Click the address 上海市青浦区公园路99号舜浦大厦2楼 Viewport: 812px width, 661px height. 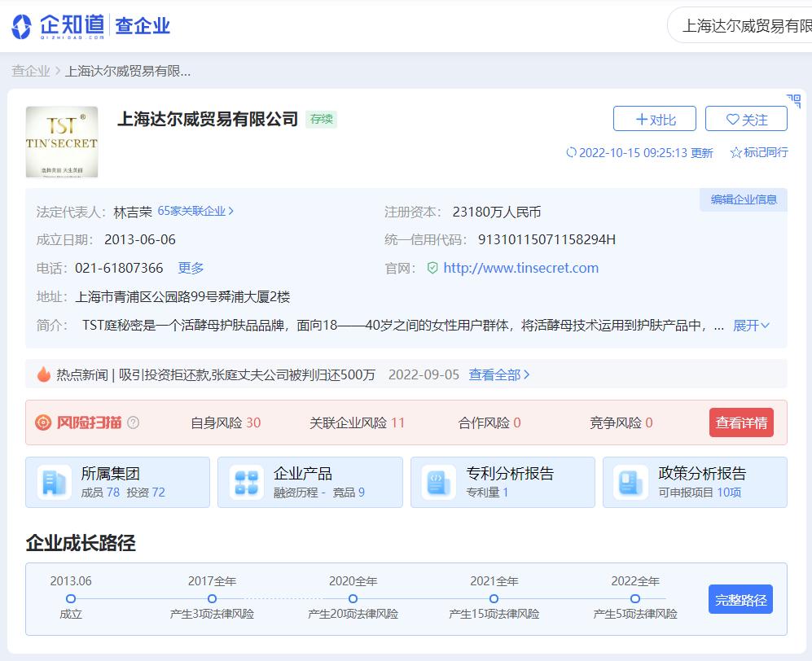coord(182,297)
